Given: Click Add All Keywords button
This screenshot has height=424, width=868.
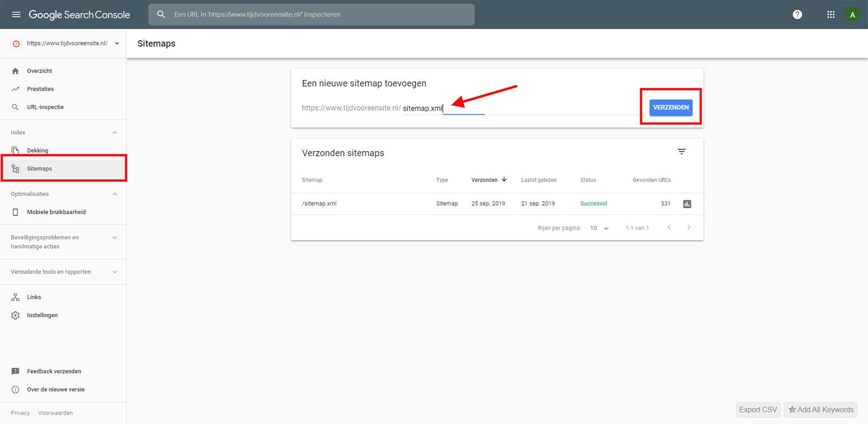Looking at the screenshot, I should click(821, 410).
